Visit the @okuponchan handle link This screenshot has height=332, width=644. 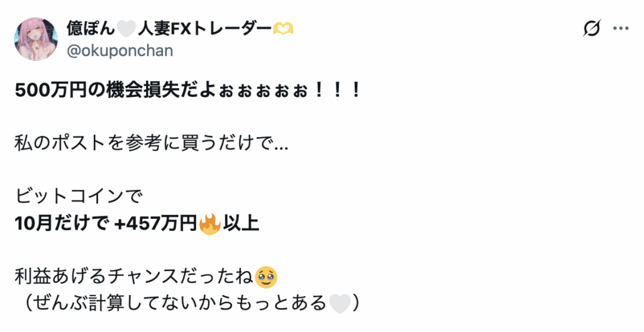(120, 50)
